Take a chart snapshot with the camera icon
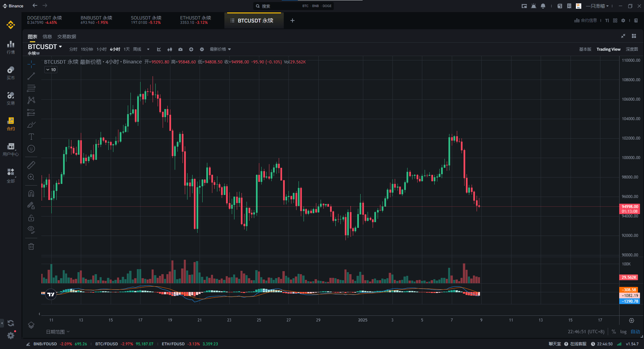Screen dimensions: 644x349 pyautogui.click(x=180, y=49)
